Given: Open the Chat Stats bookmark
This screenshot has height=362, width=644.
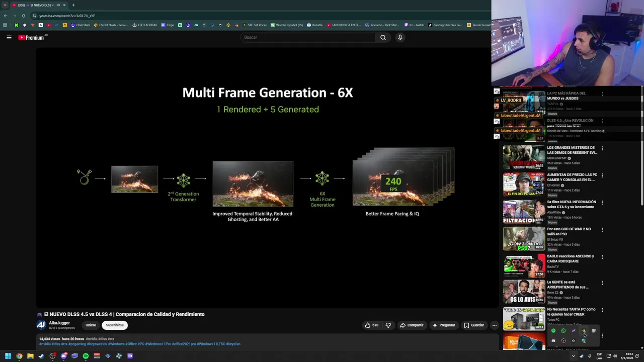Looking at the screenshot, I should coord(80,25).
